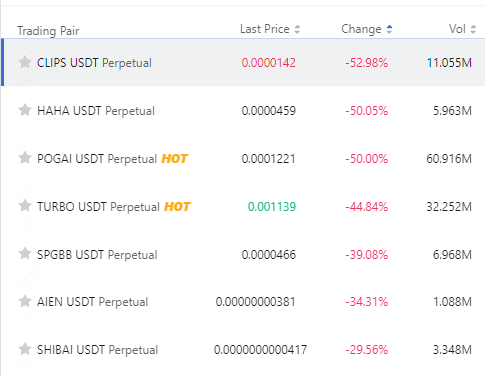Favorite the TURBO USDT Perpetual star

[25, 206]
